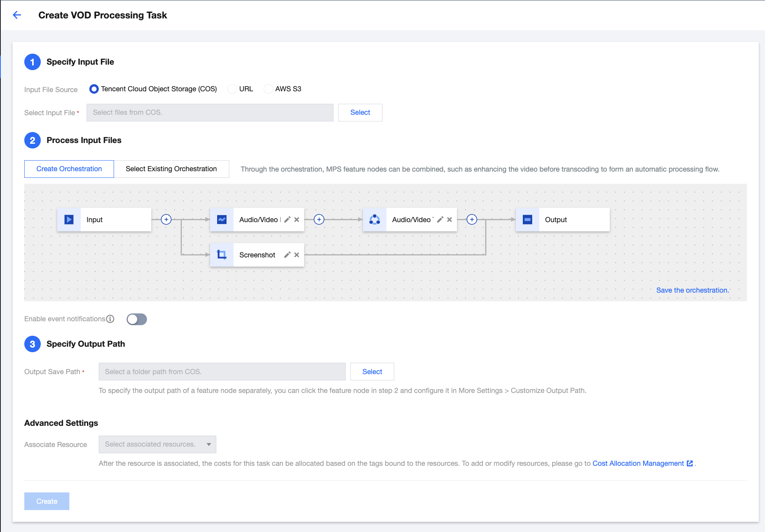
Task: Click the Save the orchestration link
Action: (692, 290)
